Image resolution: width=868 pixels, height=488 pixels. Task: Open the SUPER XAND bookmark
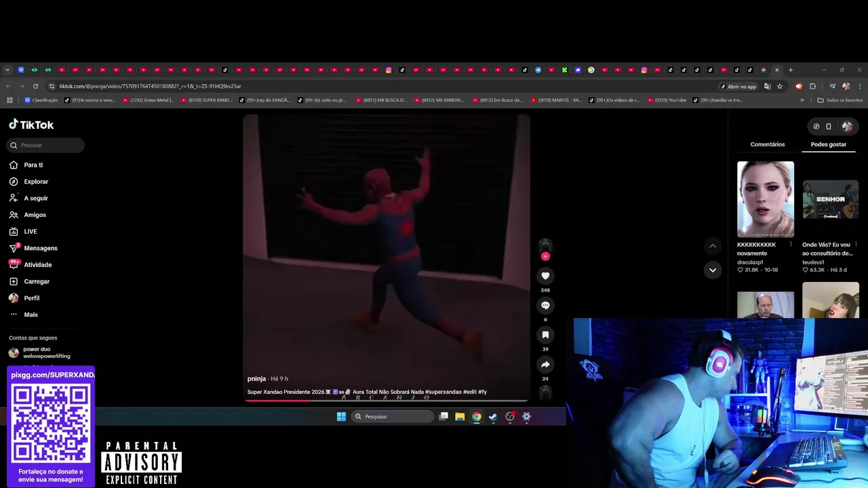tap(206, 100)
